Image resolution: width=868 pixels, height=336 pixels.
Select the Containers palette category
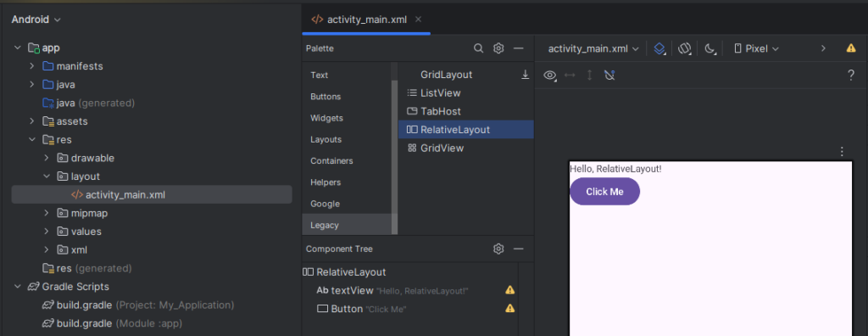pyautogui.click(x=347, y=161)
